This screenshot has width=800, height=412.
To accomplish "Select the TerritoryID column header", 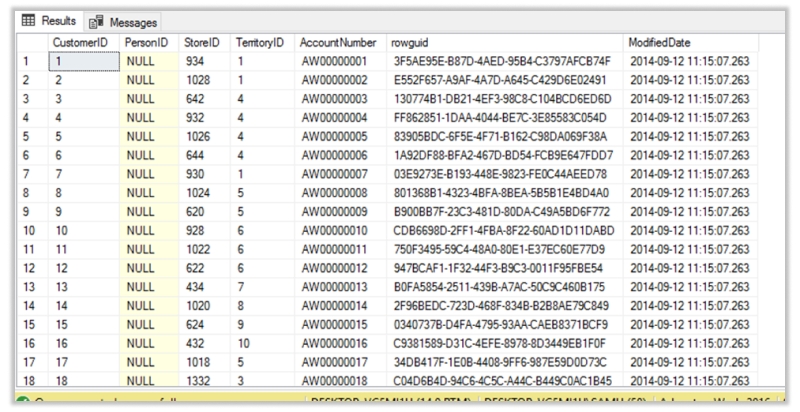I will click(261, 43).
